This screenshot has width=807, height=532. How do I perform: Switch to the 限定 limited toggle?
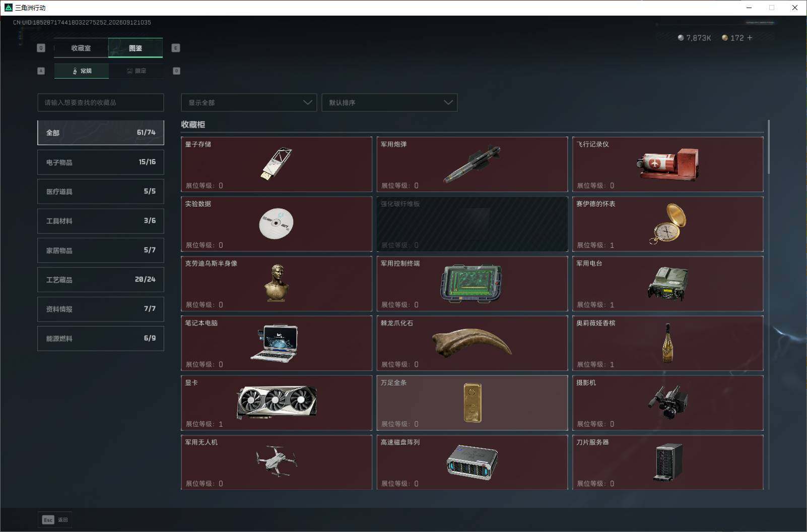pos(136,71)
